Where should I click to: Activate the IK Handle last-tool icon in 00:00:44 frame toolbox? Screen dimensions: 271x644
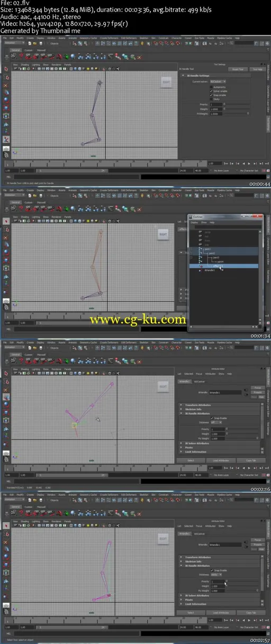[6, 139]
